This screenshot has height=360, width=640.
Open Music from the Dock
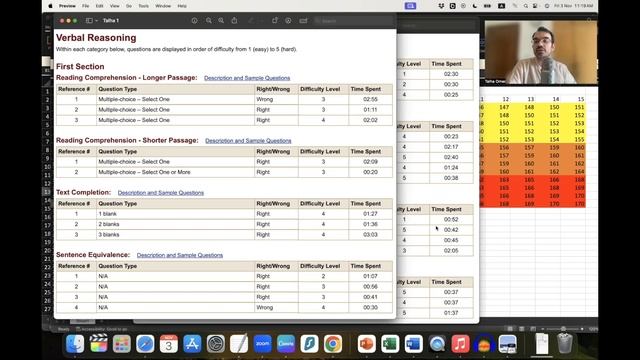pyautogui.click(x=460, y=344)
